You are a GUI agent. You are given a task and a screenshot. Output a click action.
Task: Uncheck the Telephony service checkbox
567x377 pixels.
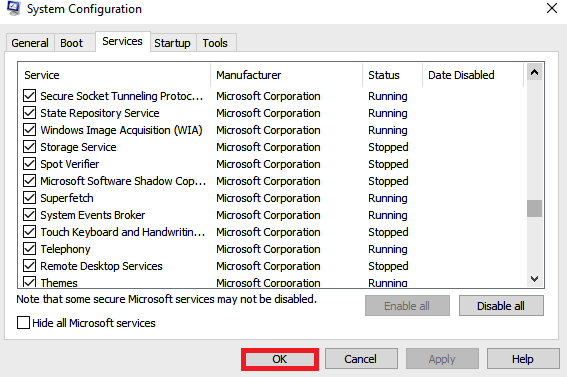pyautogui.click(x=29, y=249)
